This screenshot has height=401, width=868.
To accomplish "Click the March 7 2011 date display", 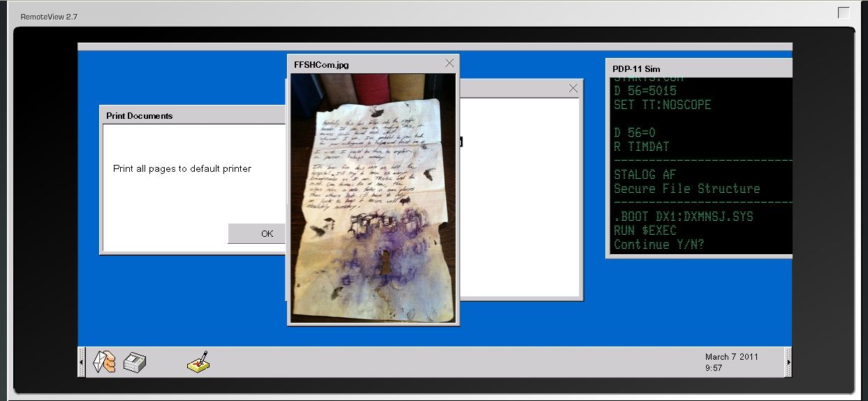I will point(731,357).
